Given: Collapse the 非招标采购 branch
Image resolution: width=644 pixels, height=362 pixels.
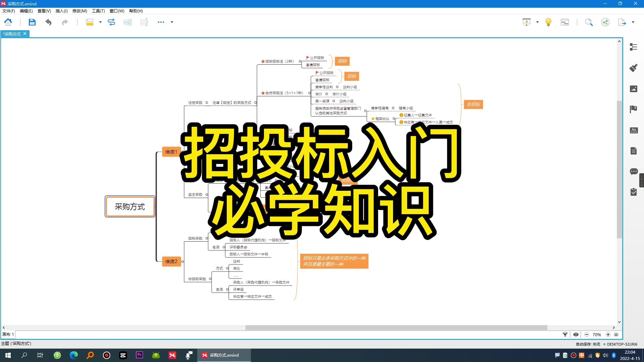Looking at the screenshot, I should point(210,279).
